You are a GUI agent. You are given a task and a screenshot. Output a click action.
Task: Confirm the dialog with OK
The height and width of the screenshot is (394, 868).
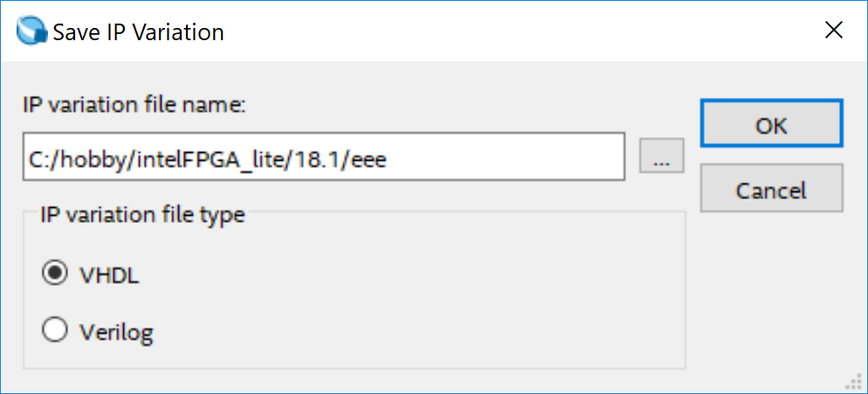[x=770, y=125]
